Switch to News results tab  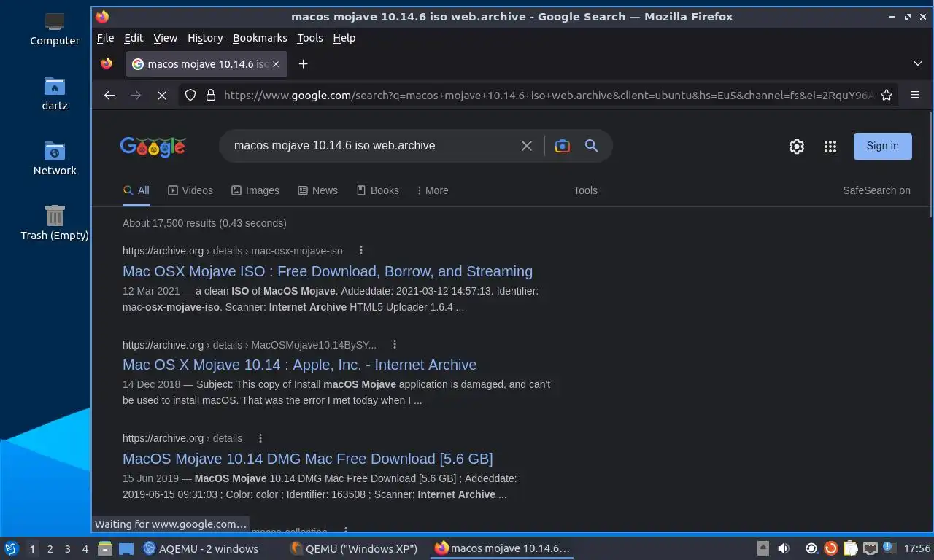317,190
